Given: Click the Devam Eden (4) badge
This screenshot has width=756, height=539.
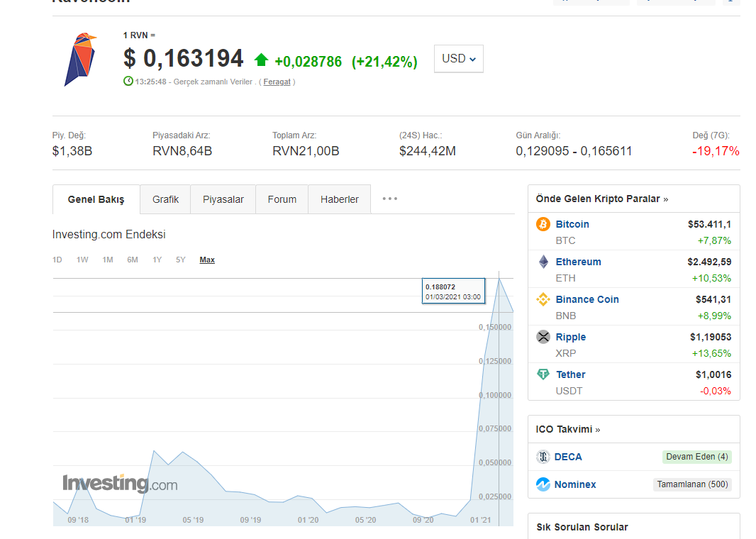Looking at the screenshot, I should click(x=696, y=457).
